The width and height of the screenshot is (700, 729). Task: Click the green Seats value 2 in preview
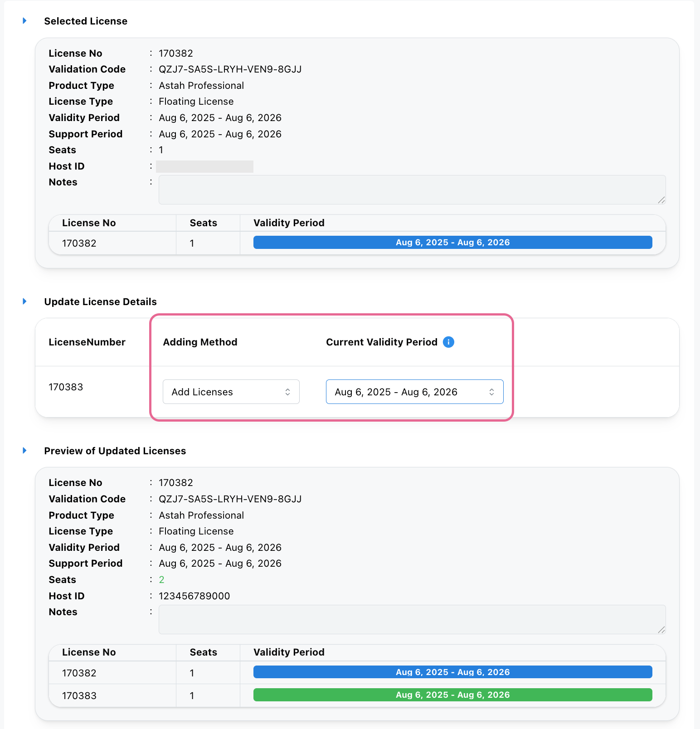[162, 580]
